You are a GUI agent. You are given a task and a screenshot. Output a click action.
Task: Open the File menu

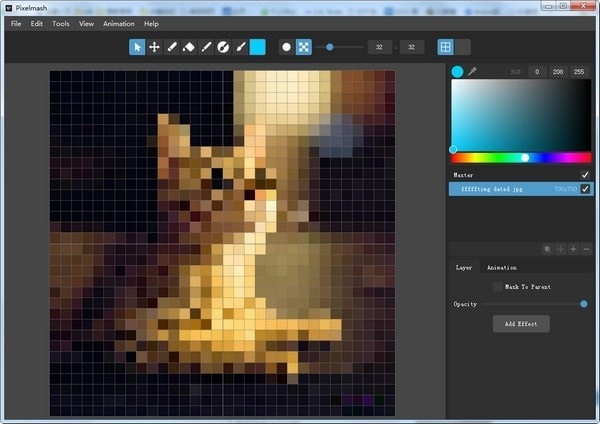point(16,23)
